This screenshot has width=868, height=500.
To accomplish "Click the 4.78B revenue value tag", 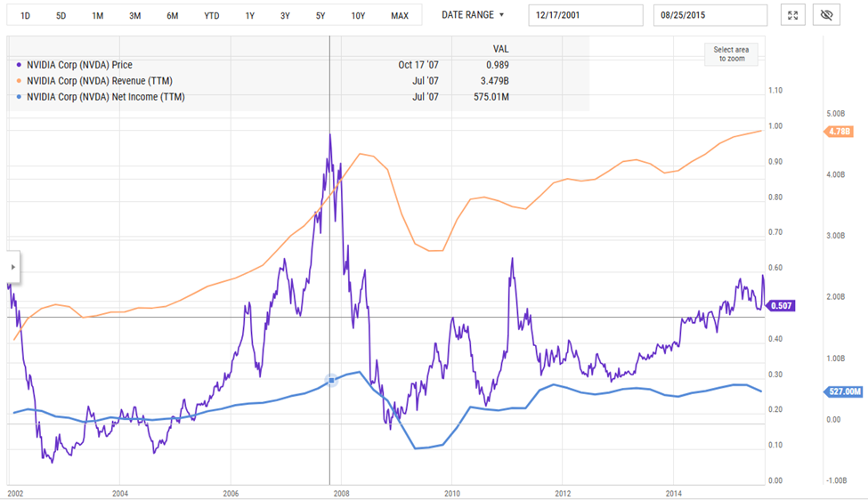I will click(840, 132).
